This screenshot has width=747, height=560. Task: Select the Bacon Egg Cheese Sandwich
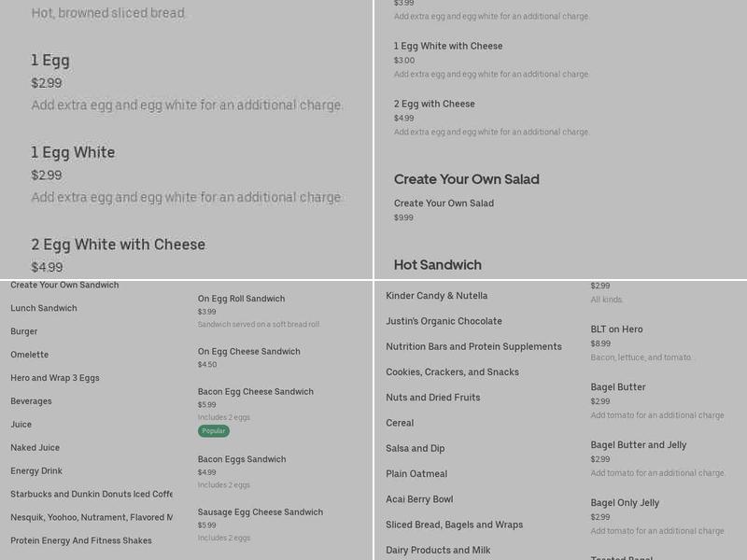tap(257, 392)
